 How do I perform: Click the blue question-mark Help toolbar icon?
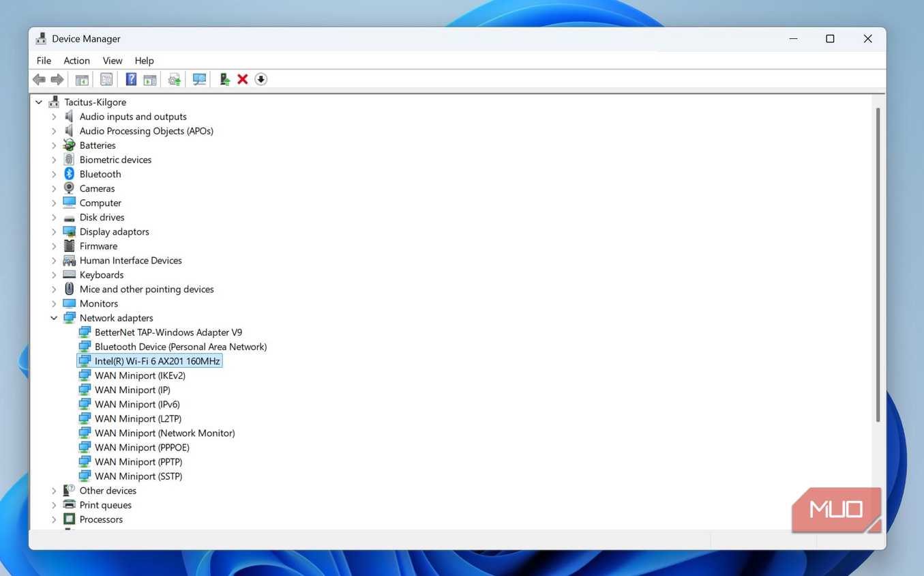click(131, 80)
